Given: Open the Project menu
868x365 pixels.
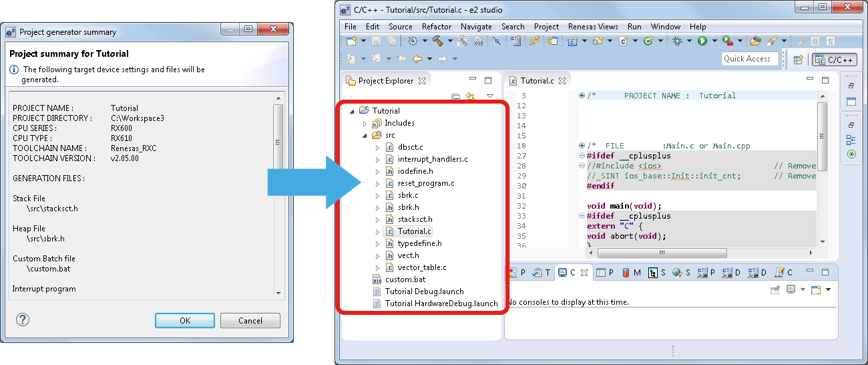Looking at the screenshot, I should click(x=546, y=27).
